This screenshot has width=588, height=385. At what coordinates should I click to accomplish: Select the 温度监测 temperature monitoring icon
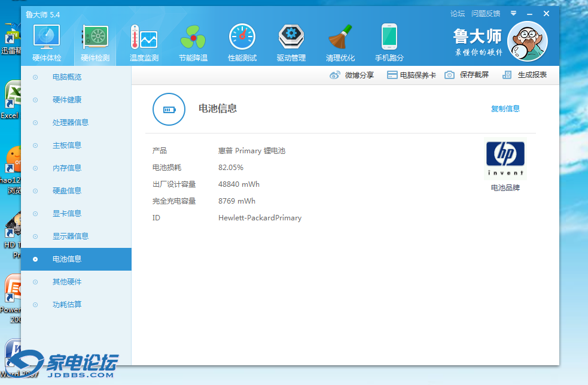click(144, 42)
